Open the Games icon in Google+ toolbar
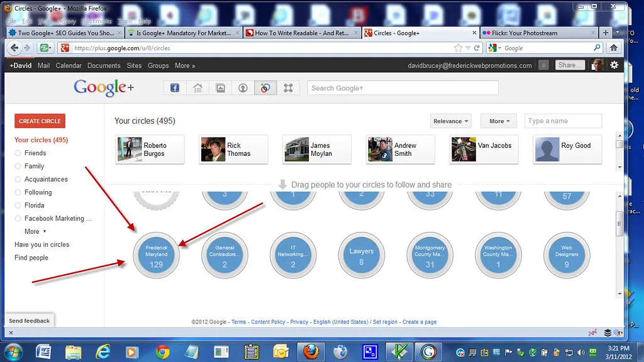644x362 pixels. pyautogui.click(x=288, y=88)
